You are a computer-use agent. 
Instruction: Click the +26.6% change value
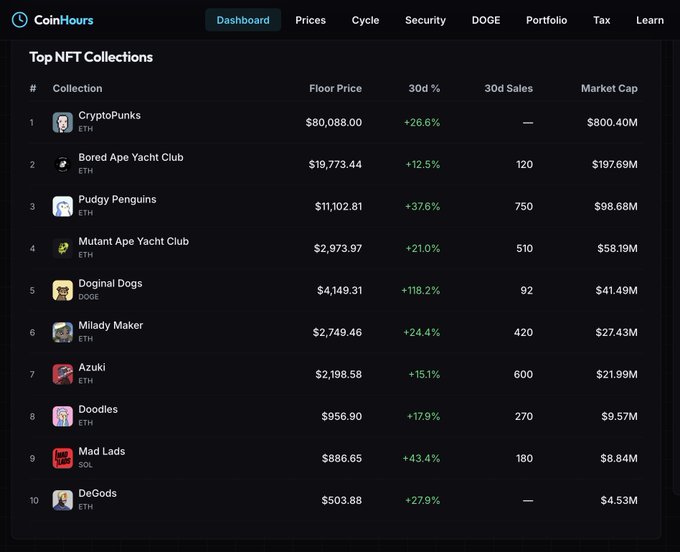pyautogui.click(x=422, y=123)
